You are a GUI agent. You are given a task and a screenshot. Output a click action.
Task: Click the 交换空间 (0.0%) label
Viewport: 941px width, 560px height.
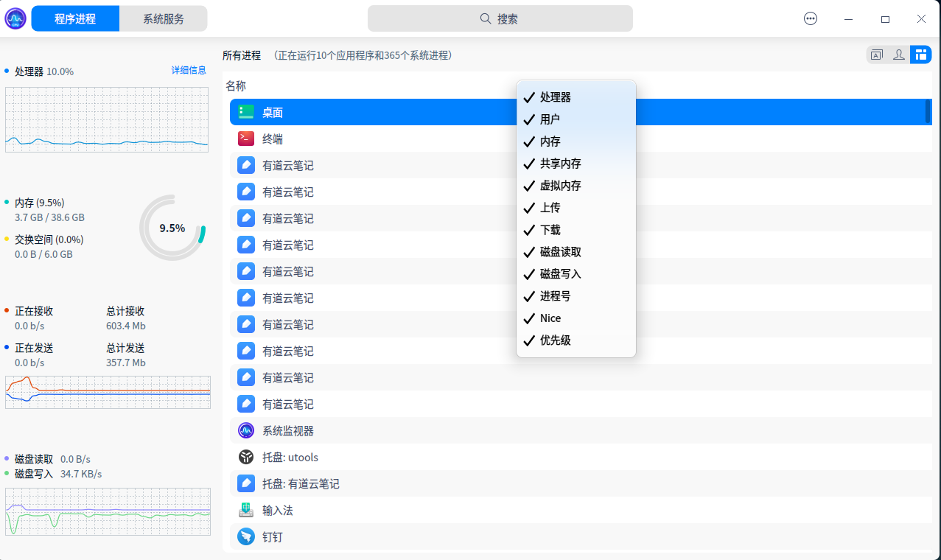(x=49, y=239)
